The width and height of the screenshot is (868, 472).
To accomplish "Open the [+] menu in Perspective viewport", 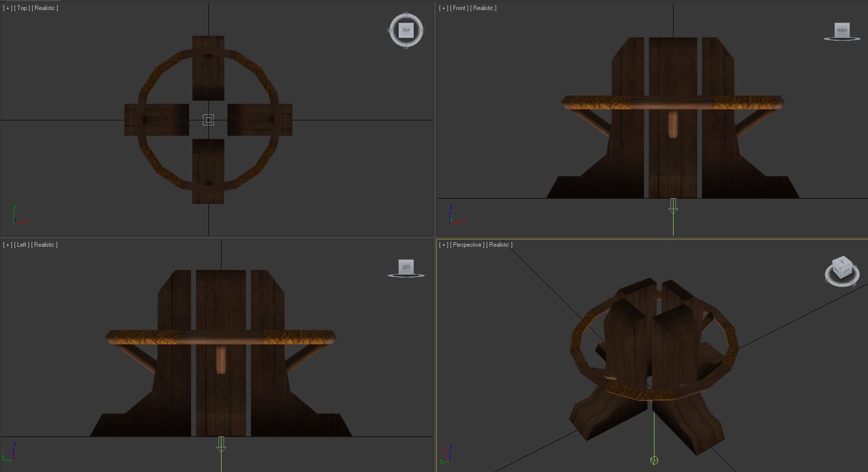I will [x=444, y=245].
